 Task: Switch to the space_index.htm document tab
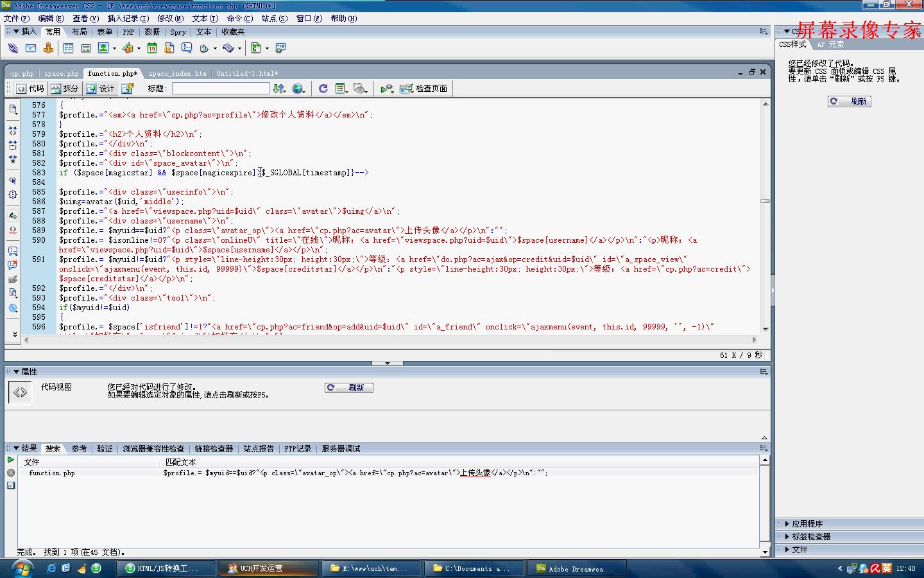178,73
